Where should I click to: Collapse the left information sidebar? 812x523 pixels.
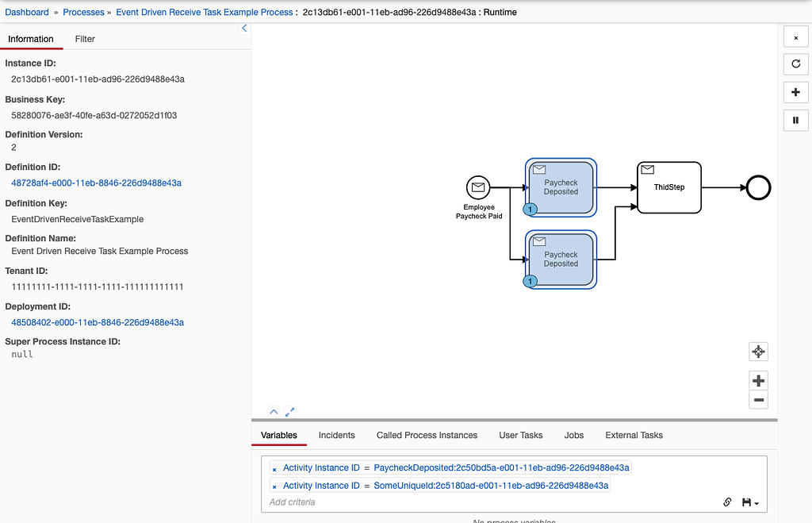(x=244, y=29)
